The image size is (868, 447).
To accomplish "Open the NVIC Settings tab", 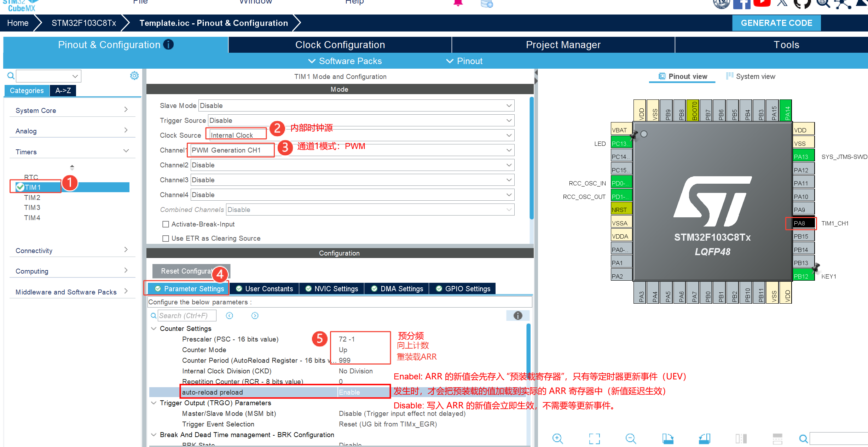I will point(332,289).
